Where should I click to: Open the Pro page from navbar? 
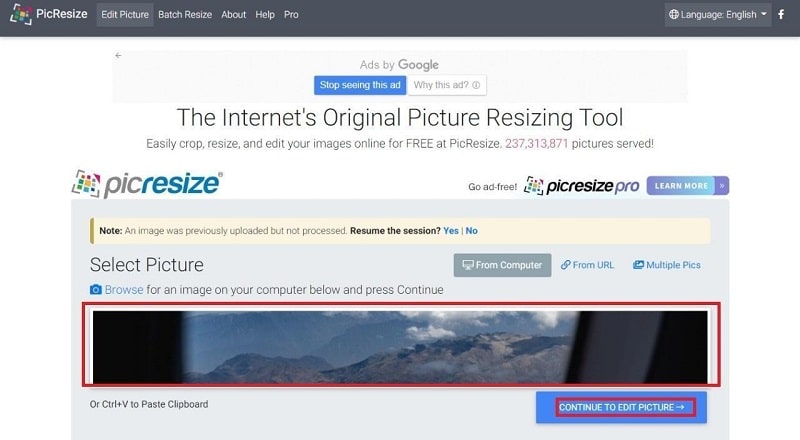tap(291, 14)
